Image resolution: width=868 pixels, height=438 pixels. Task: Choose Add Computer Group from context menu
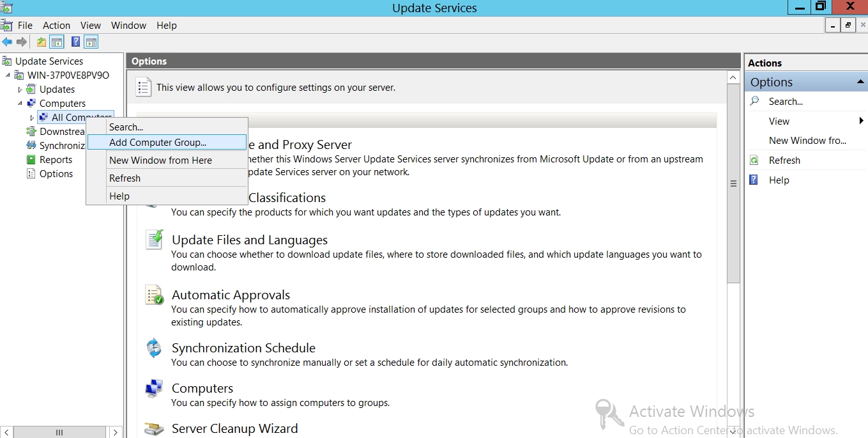coord(158,143)
